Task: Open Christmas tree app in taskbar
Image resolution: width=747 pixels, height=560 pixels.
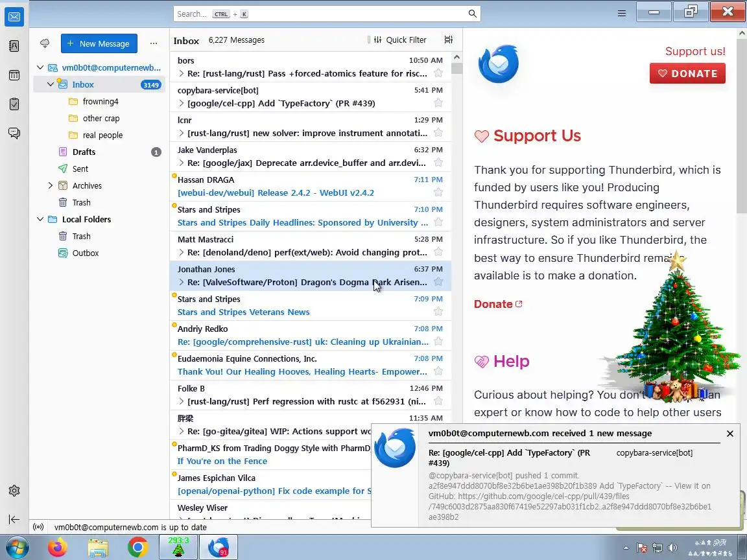Action: point(178,547)
